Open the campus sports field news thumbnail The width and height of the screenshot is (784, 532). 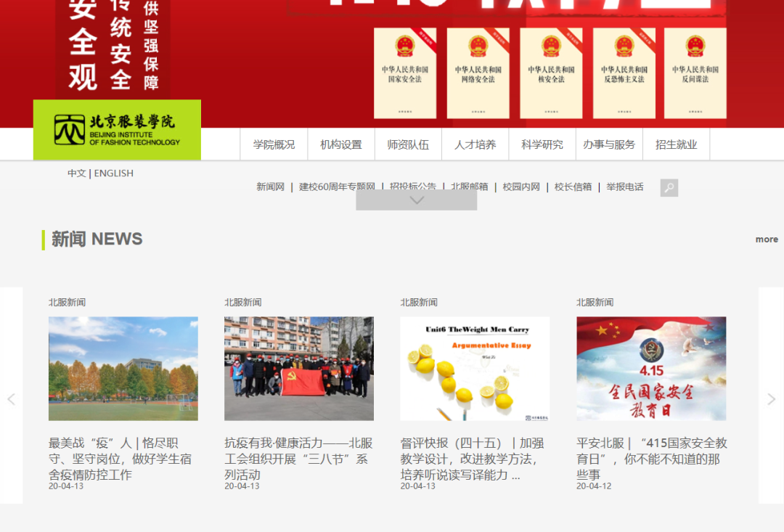tap(123, 369)
